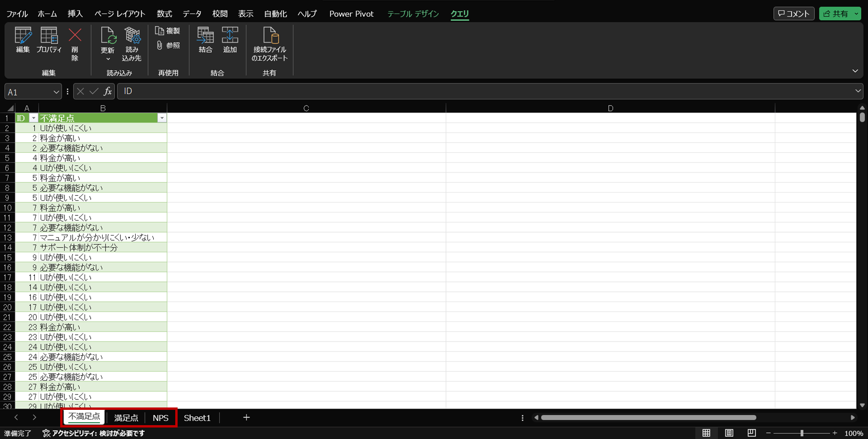The width and height of the screenshot is (868, 439).
Task: Open the Power Pivot ribbon tab
Action: (351, 14)
